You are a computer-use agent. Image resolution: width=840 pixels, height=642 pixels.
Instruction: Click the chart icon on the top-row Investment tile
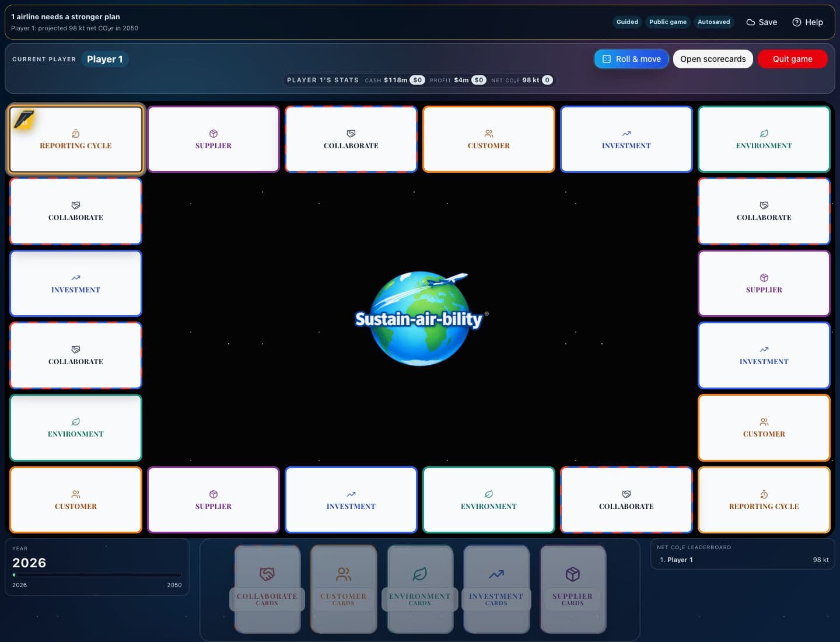pyautogui.click(x=626, y=134)
